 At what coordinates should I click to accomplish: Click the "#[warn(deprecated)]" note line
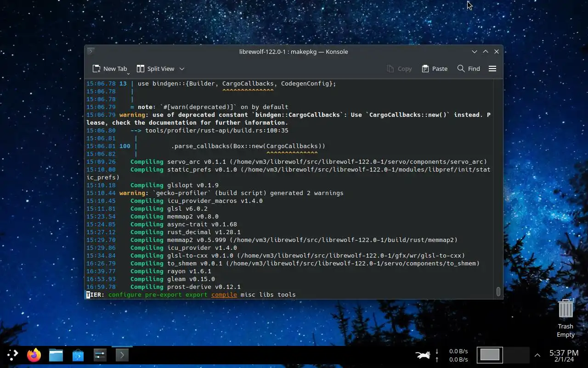pyautogui.click(x=187, y=107)
